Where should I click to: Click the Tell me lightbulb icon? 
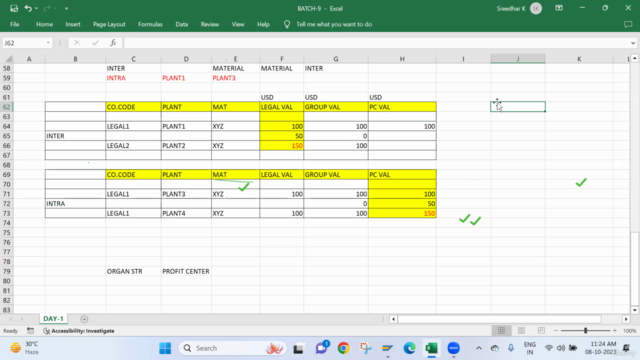click(287, 24)
